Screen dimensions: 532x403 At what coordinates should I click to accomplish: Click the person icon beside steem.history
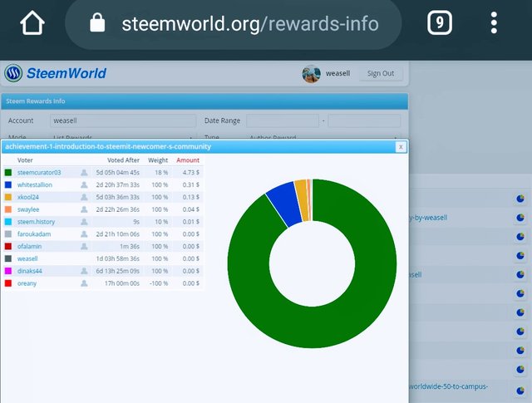(84, 222)
